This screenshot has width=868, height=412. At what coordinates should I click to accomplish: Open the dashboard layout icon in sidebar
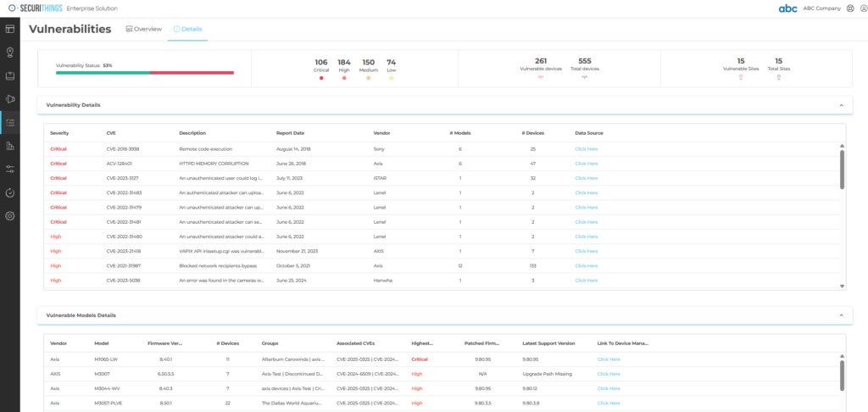click(x=10, y=30)
